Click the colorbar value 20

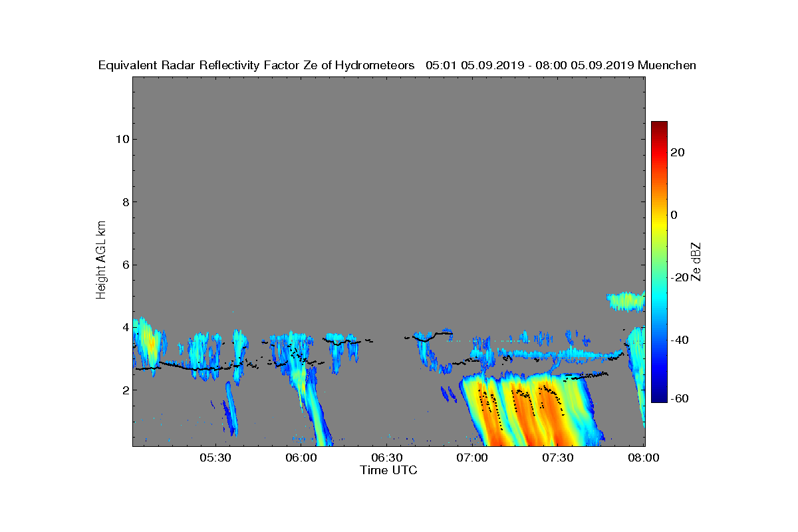pyautogui.click(x=678, y=152)
